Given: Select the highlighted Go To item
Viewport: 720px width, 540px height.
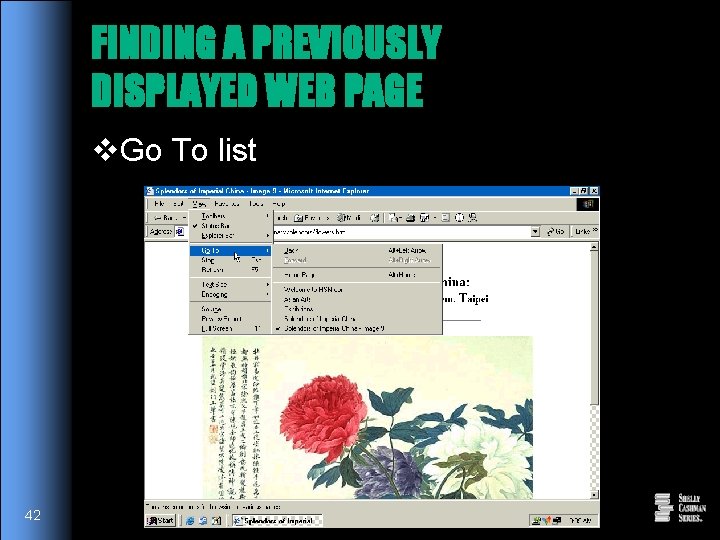Looking at the screenshot, I should point(231,250).
